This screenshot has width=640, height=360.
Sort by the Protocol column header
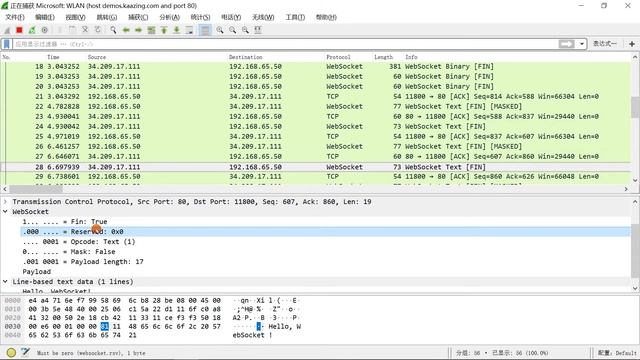(338, 57)
